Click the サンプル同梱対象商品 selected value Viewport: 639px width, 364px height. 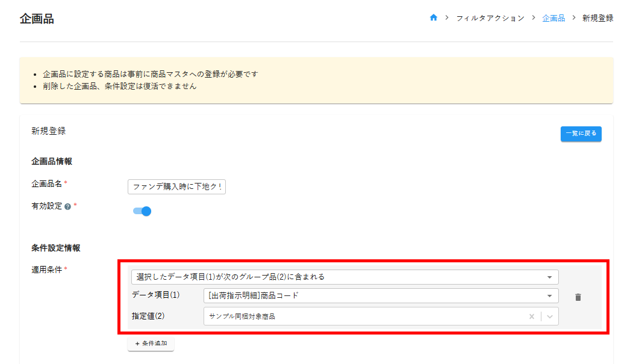[242, 316]
